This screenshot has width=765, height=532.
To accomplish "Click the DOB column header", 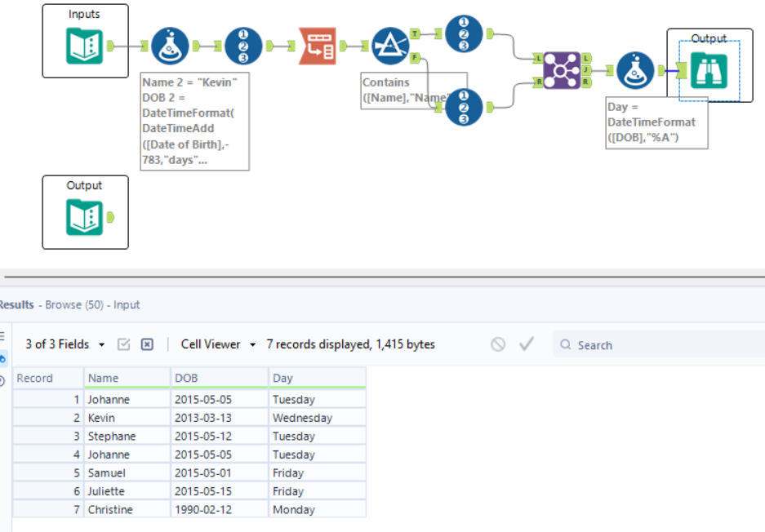I will tap(219, 378).
